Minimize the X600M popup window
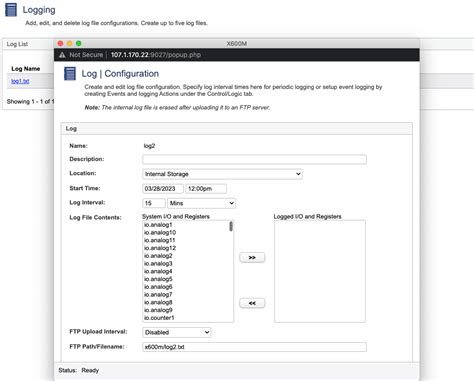474x381 pixels. [x=70, y=43]
